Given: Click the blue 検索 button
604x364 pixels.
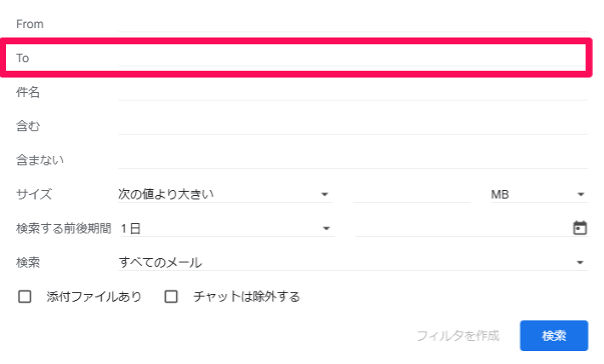Looking at the screenshot, I should pyautogui.click(x=554, y=335).
